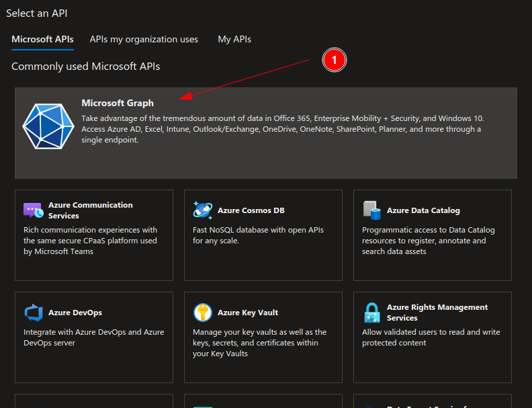Open the Azure Data Catalog title
The image size is (532, 408).
pyautogui.click(x=423, y=210)
